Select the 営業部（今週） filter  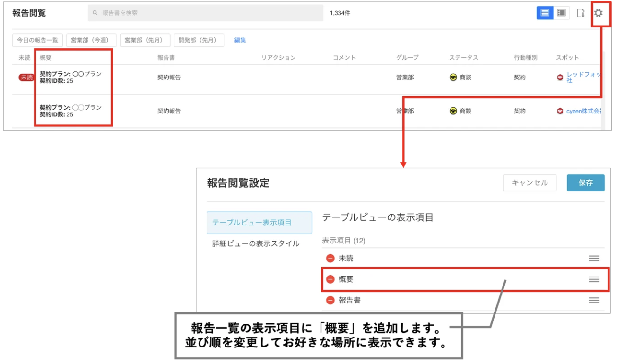point(91,40)
